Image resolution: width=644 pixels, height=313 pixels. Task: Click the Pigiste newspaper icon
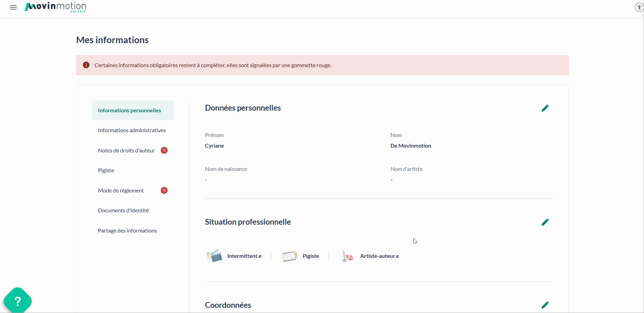[289, 256]
